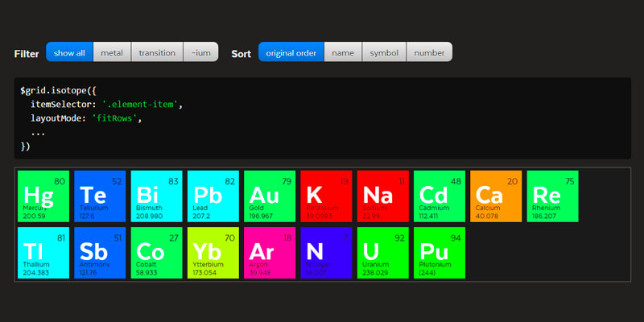Filter elements by metal

pos(112,52)
